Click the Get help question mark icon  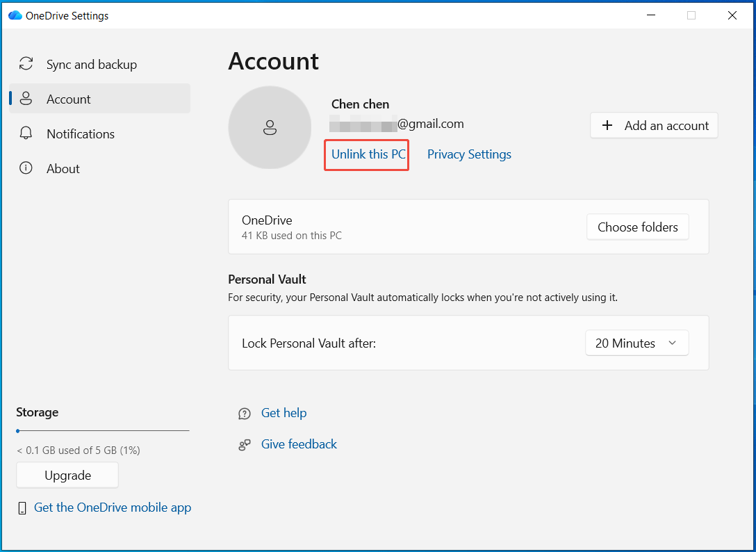click(244, 413)
